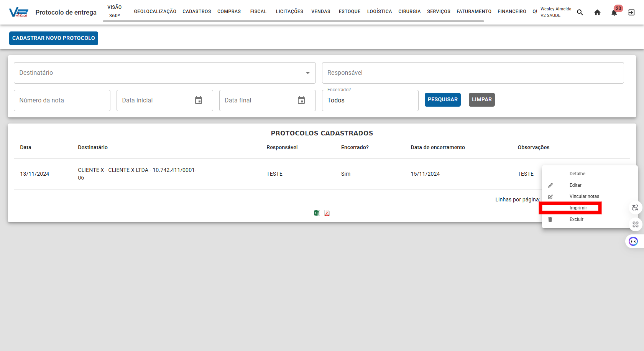Screen dimensions: 644x351
Task: Click the top menu horizontal scrollbar
Action: [294, 21]
